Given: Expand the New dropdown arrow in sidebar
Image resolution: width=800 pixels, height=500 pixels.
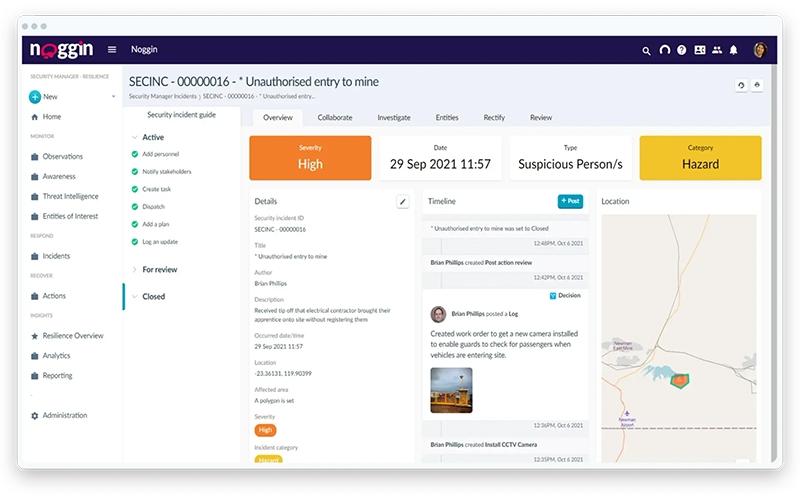Looking at the screenshot, I should 113,96.
